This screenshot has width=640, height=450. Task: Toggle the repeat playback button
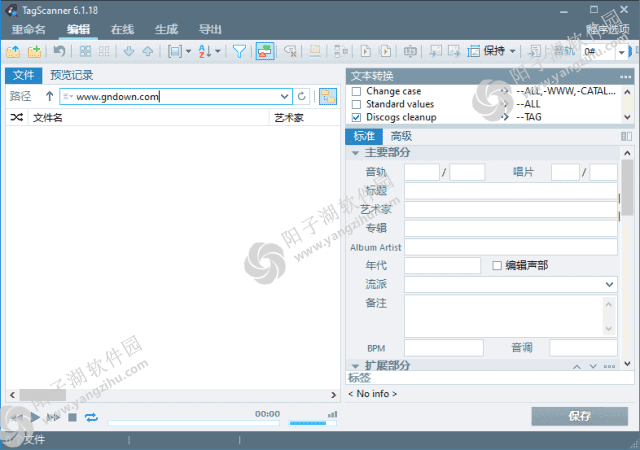click(x=91, y=417)
